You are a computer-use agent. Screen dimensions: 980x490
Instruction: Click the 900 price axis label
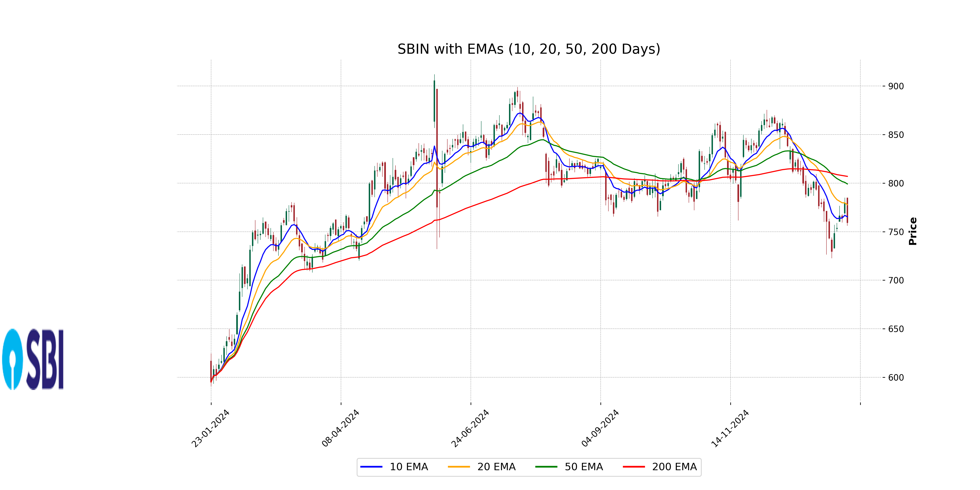coord(895,86)
